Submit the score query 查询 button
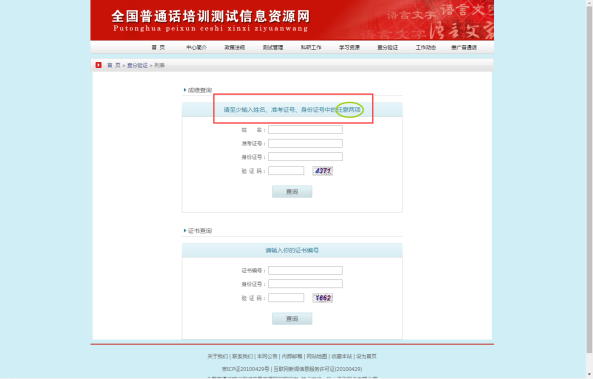This screenshot has width=593, height=379. tap(292, 191)
